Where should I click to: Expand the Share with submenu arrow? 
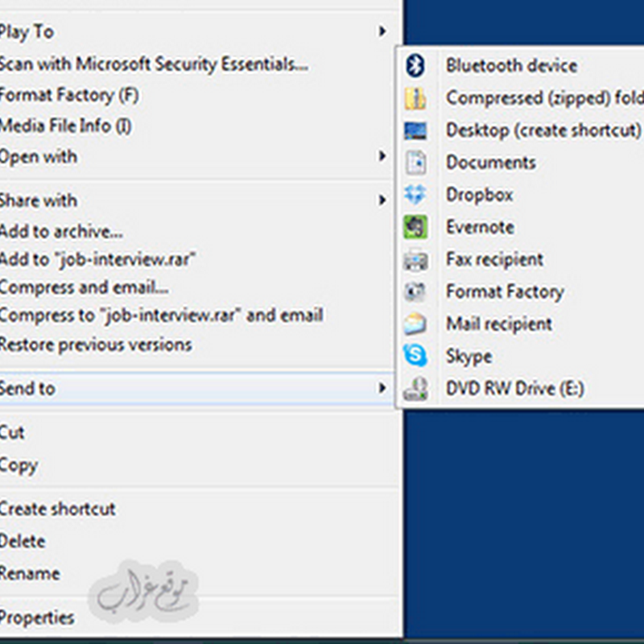[382, 200]
